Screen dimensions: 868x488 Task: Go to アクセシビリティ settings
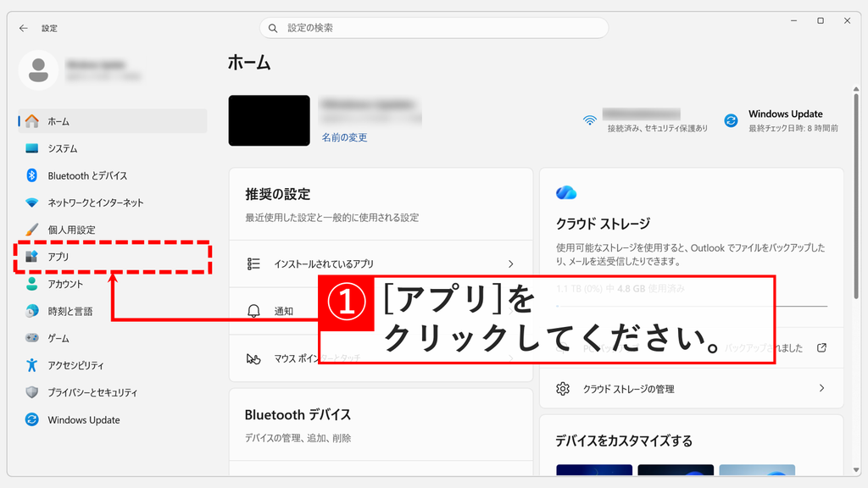113,365
